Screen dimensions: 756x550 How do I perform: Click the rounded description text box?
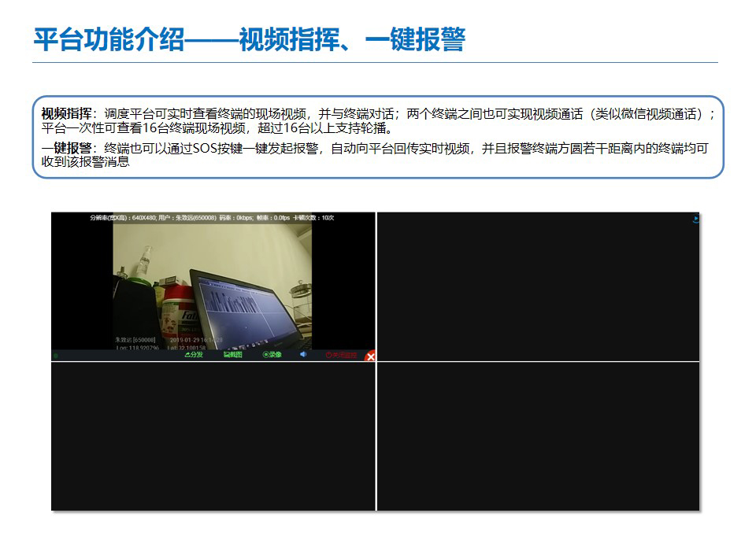[x=377, y=137]
